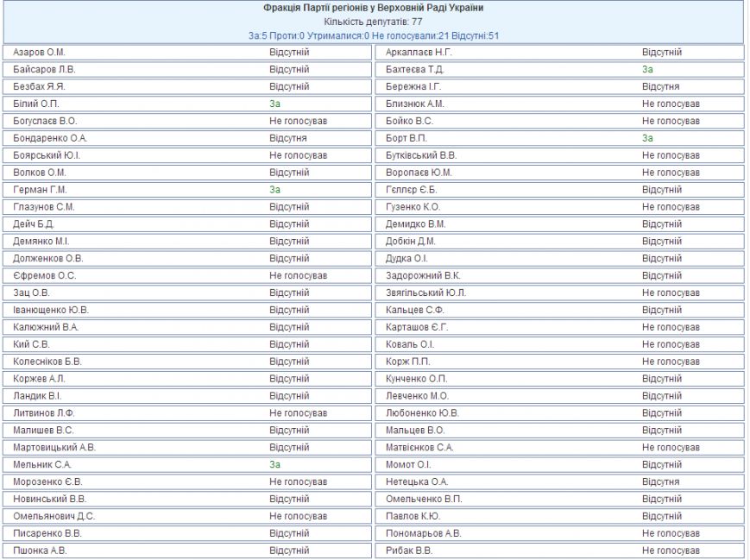This screenshot has width=750, height=560.
Task: Click the name Коваль О.І.
Action: (410, 345)
